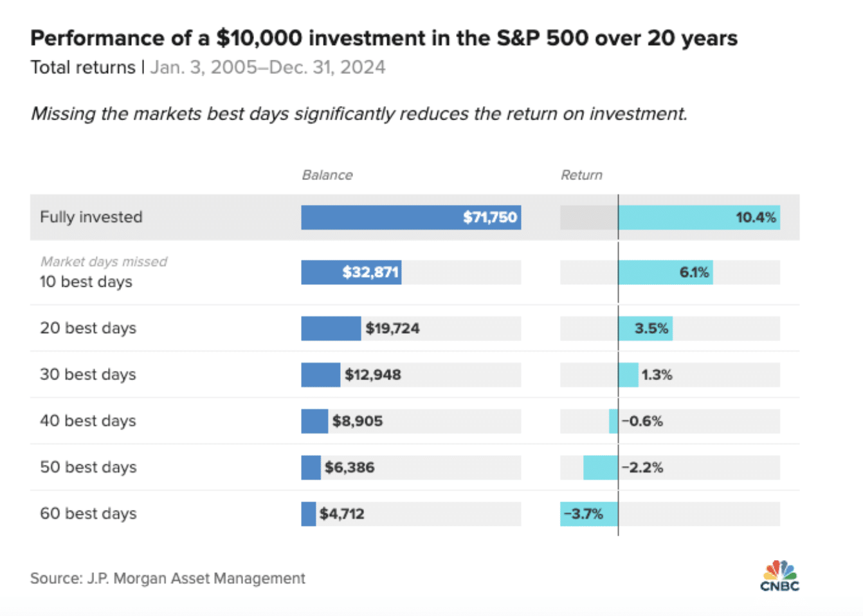The image size is (863, 616).
Task: Click the cyan 10.4% return bar
Action: (x=698, y=217)
